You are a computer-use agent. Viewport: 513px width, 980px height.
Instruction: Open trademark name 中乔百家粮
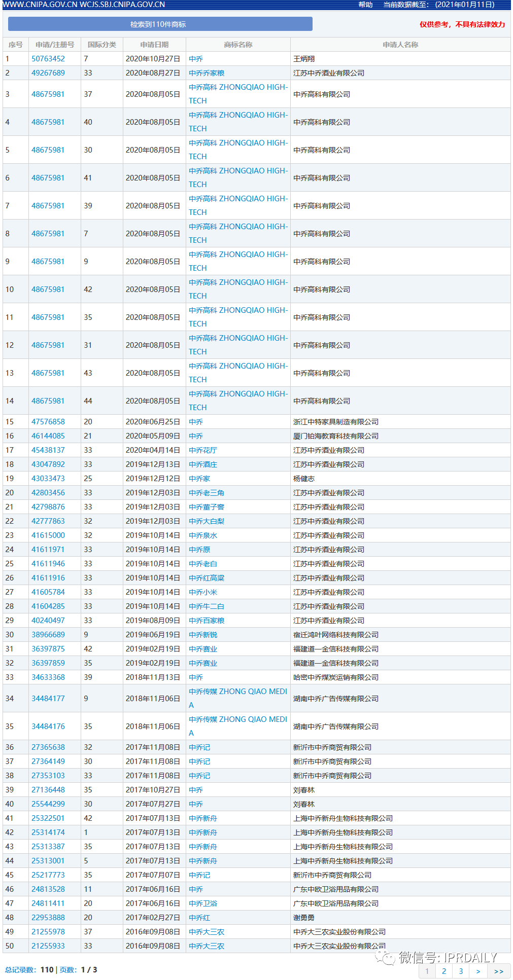[207, 621]
